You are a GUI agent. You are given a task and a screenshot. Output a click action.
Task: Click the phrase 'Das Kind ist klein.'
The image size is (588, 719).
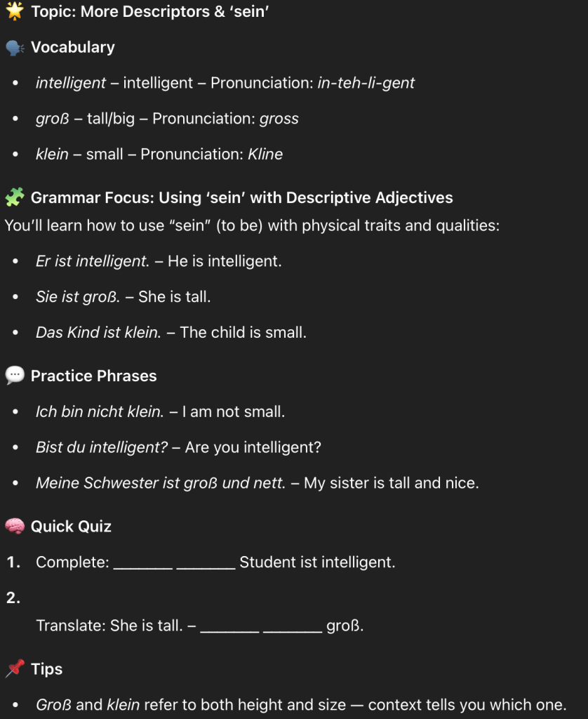pyautogui.click(x=97, y=333)
